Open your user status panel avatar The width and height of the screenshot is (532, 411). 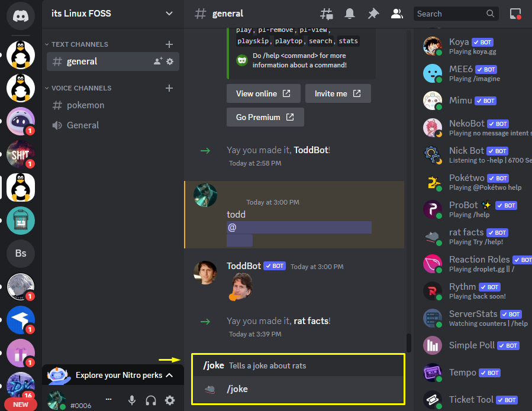[x=56, y=400]
